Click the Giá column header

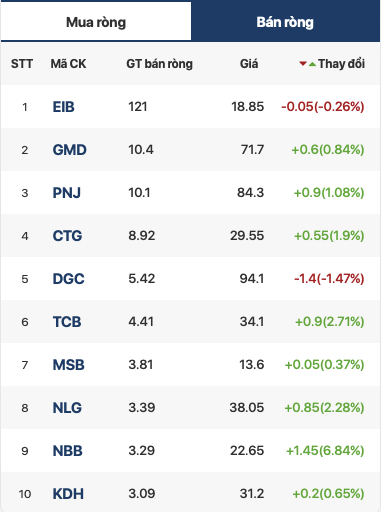(249, 64)
